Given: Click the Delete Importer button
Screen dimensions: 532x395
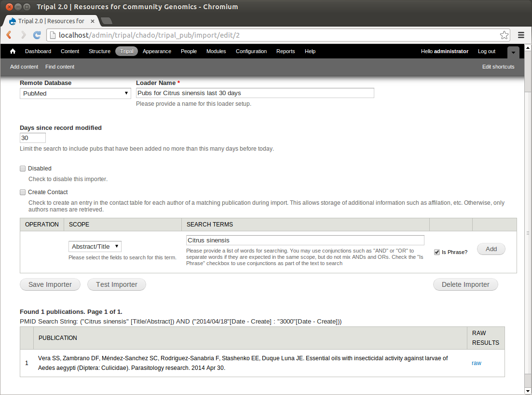Looking at the screenshot, I should pos(465,284).
